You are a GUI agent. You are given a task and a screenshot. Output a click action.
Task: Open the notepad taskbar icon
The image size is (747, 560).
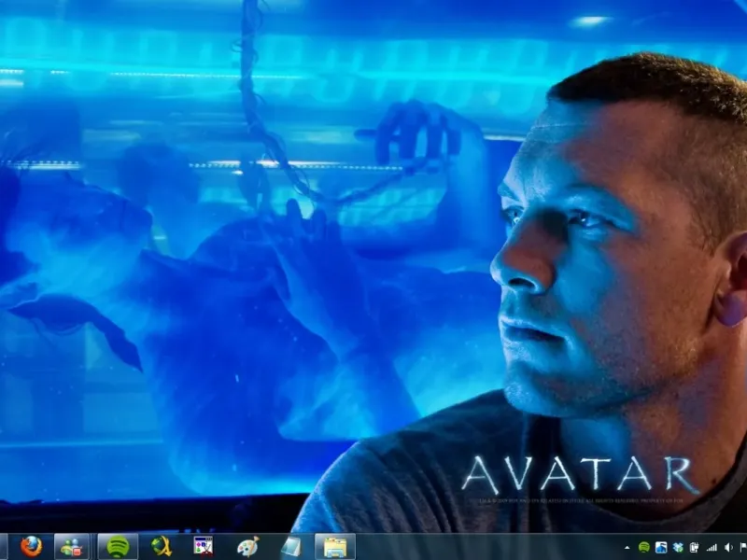(x=290, y=547)
